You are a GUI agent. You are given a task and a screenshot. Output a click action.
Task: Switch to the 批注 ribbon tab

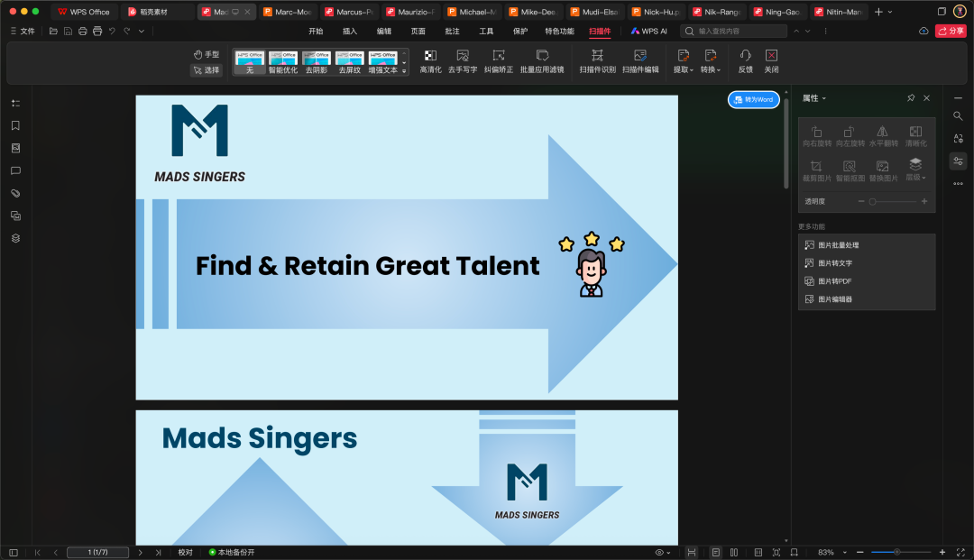(452, 31)
